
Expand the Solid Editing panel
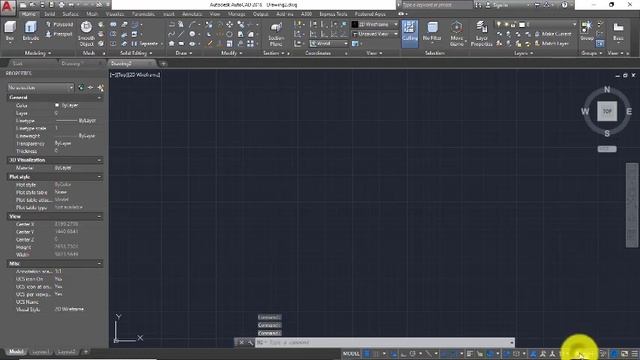136,53
